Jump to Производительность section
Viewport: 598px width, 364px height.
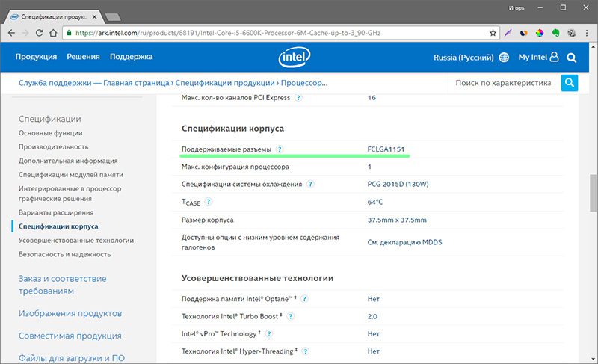(53, 146)
